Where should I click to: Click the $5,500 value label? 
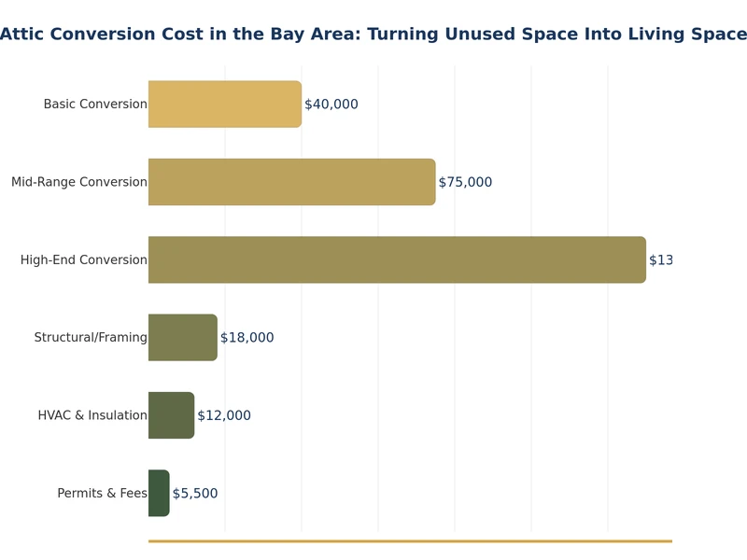194,493
